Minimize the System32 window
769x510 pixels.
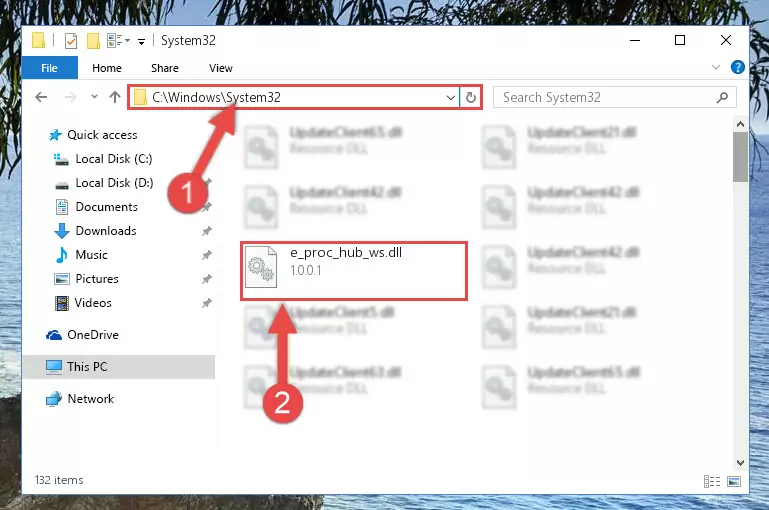[x=635, y=40]
